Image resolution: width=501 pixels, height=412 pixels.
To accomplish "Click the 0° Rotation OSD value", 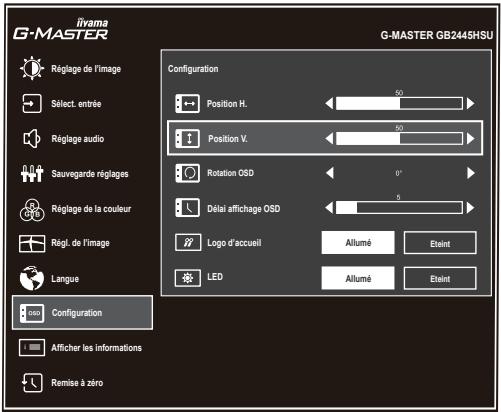I will click(x=399, y=173).
